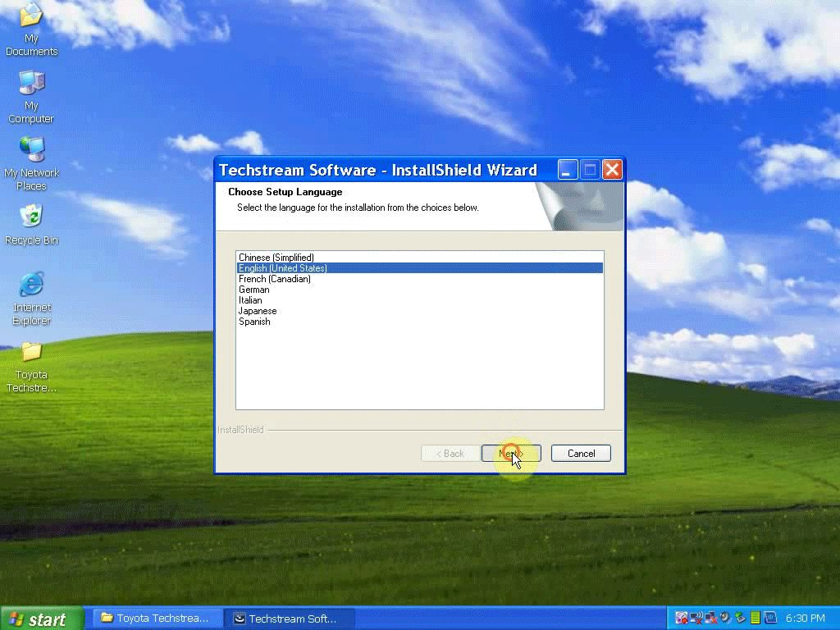The width and height of the screenshot is (840, 630).
Task: Click the volume speaker tray icon
Action: click(x=725, y=618)
